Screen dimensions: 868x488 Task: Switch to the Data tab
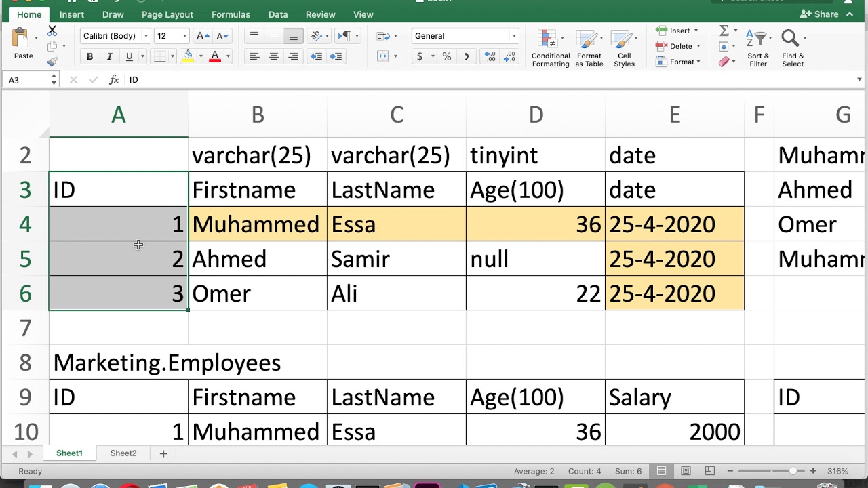tap(278, 14)
